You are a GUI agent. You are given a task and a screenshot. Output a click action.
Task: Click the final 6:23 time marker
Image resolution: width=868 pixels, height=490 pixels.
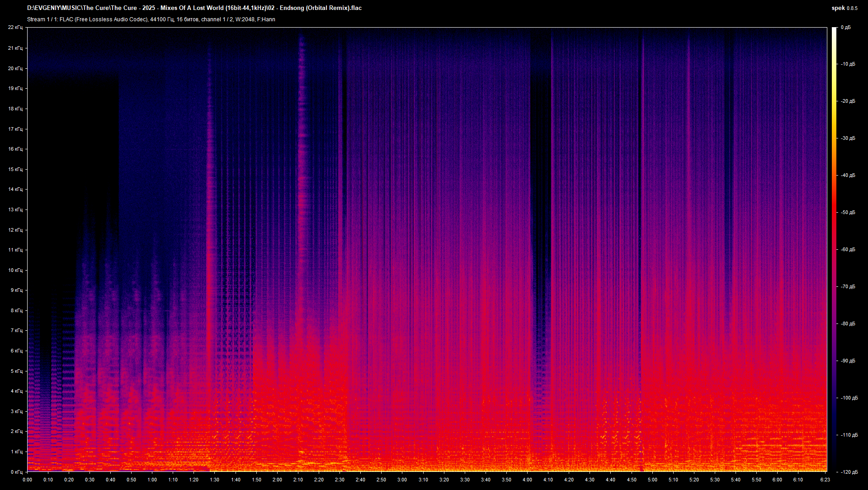tap(826, 480)
